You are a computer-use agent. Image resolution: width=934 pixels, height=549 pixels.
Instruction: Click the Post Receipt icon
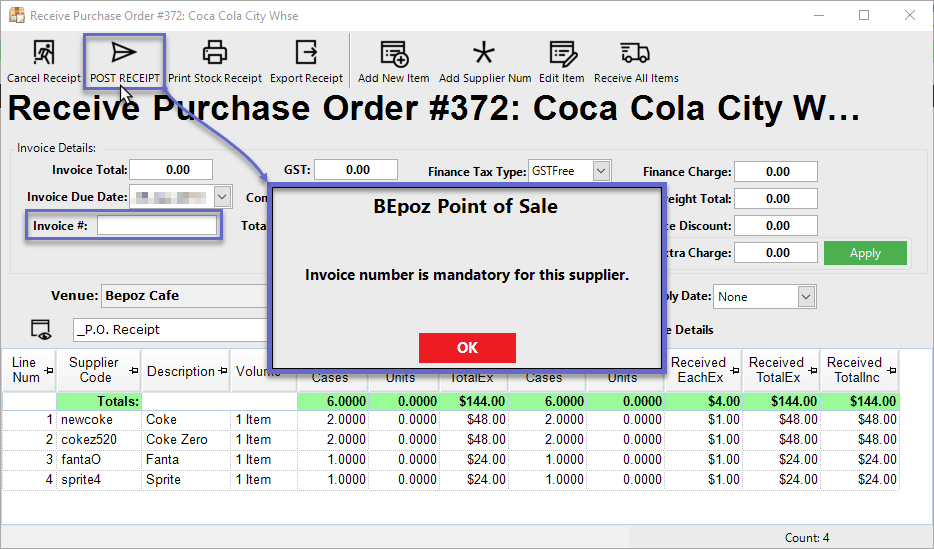click(124, 53)
